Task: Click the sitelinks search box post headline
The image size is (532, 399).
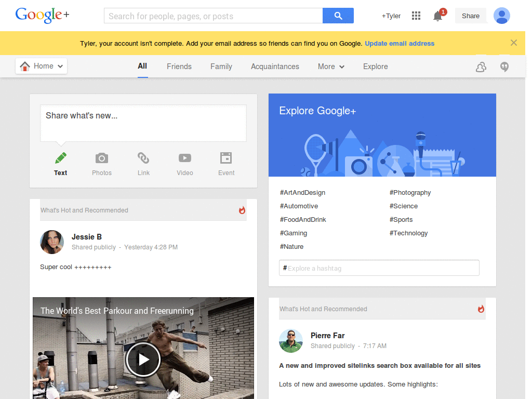Action: (380, 366)
